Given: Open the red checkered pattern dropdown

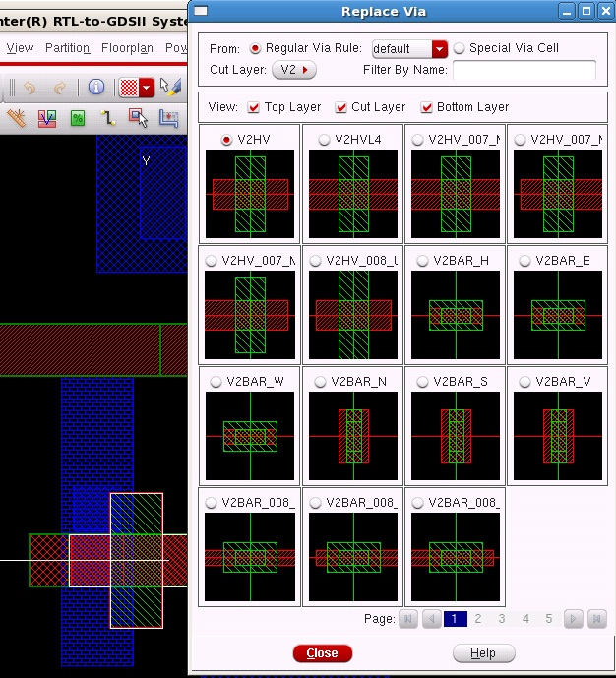Looking at the screenshot, I should pos(147,88).
